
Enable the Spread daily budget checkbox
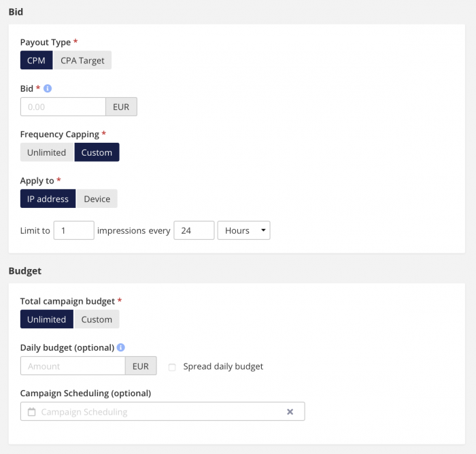172,367
